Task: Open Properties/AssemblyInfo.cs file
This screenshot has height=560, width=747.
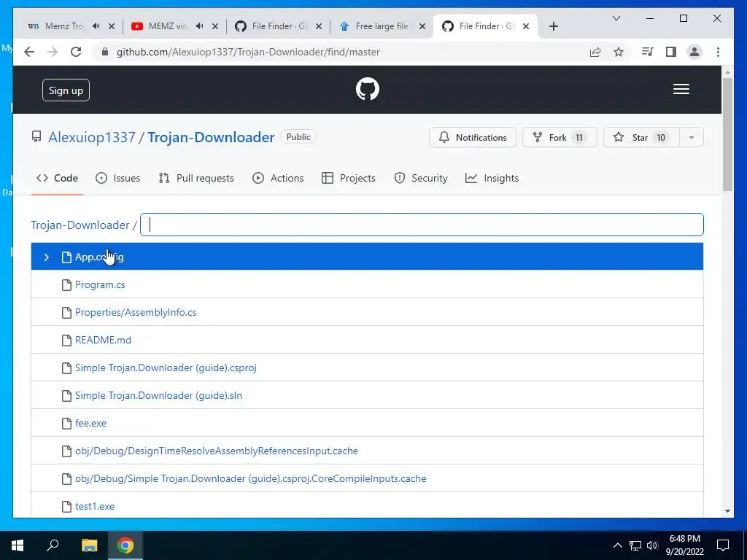Action: pos(136,312)
